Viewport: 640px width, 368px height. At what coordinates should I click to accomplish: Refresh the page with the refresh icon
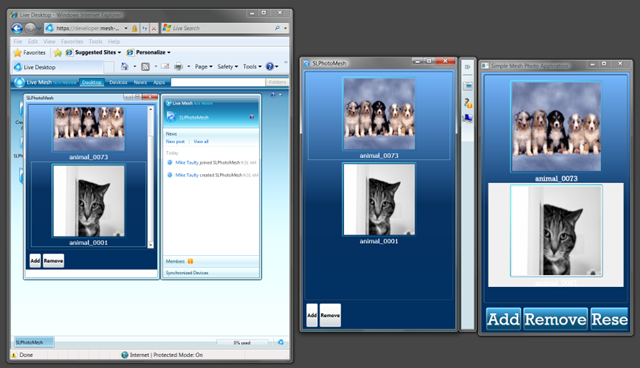(x=144, y=28)
